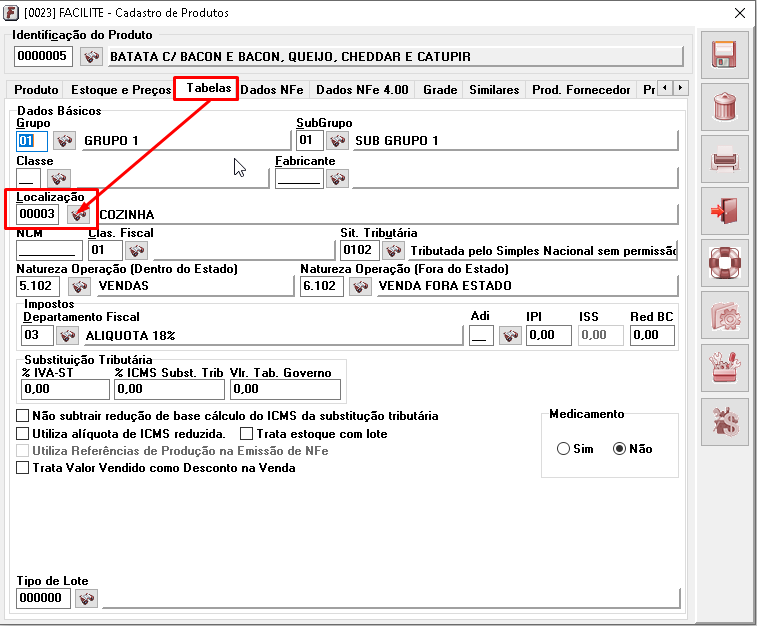Viewport: 757px width, 626px height.
Task: Click the trash can delete icon
Action: pos(724,107)
